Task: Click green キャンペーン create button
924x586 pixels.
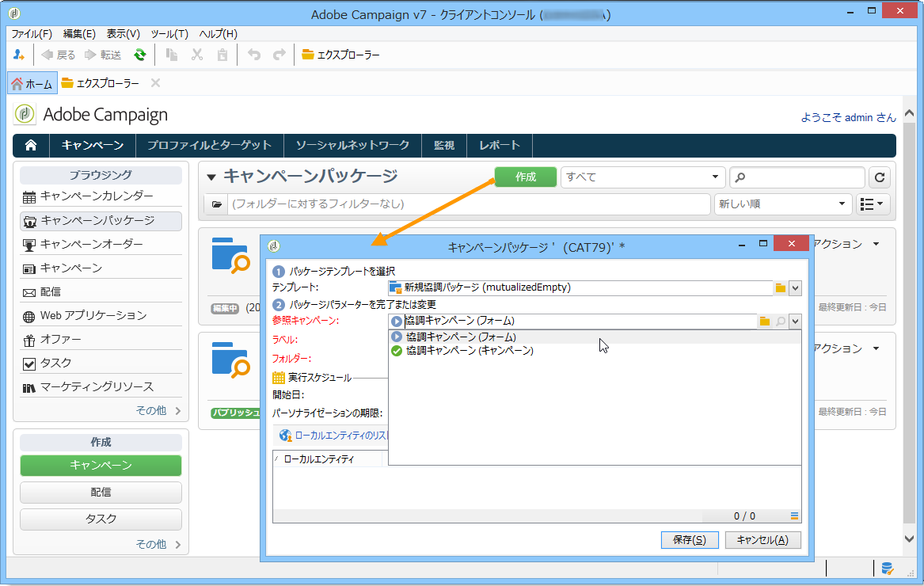Action: click(x=101, y=465)
